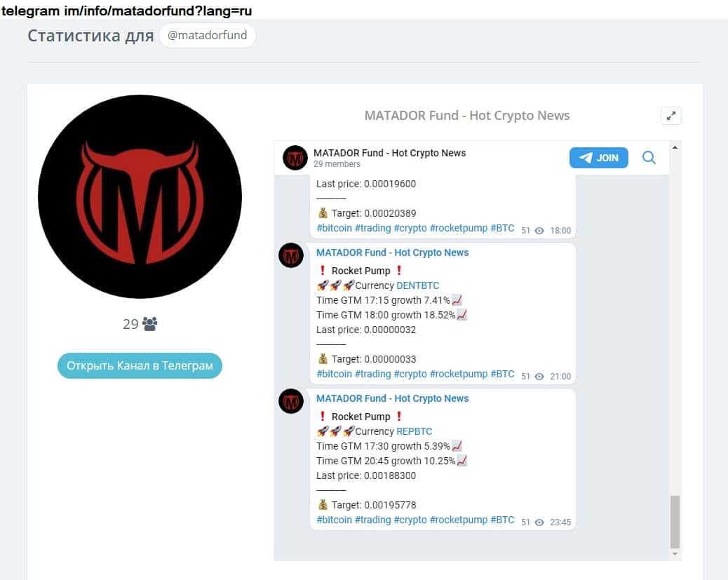The image size is (728, 580).
Task: Open the REPBTC currency link
Action: [414, 431]
